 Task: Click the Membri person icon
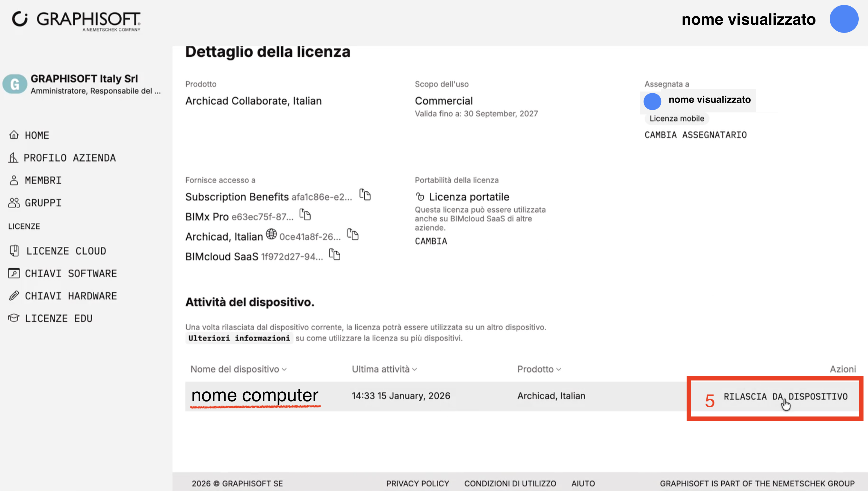click(14, 180)
